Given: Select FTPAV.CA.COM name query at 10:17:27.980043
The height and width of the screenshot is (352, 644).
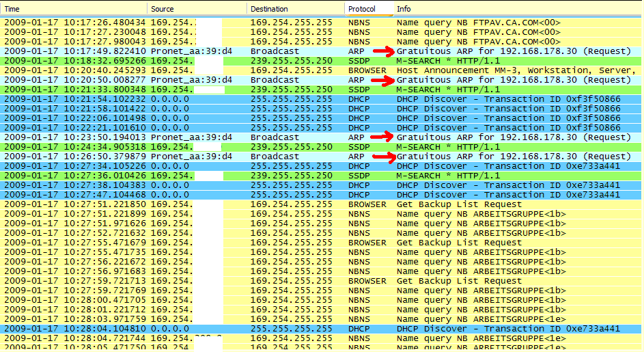Looking at the screenshot, I should click(x=321, y=42).
